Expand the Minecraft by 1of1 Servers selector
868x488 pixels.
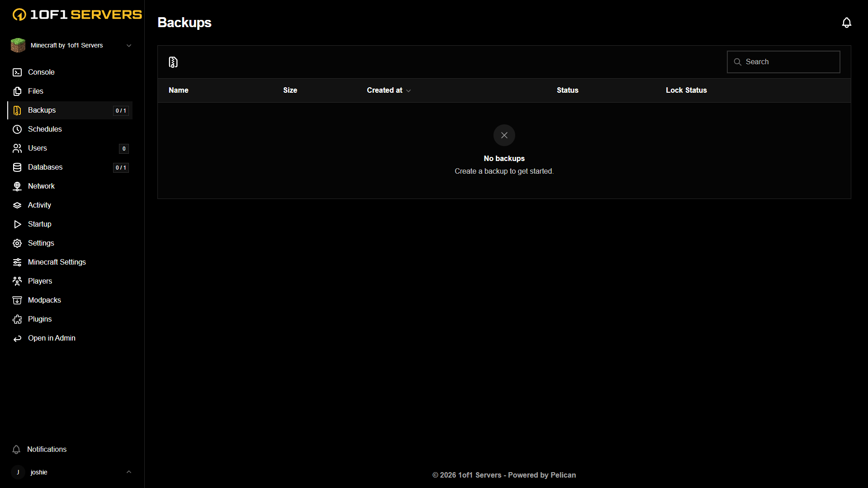click(x=72, y=45)
